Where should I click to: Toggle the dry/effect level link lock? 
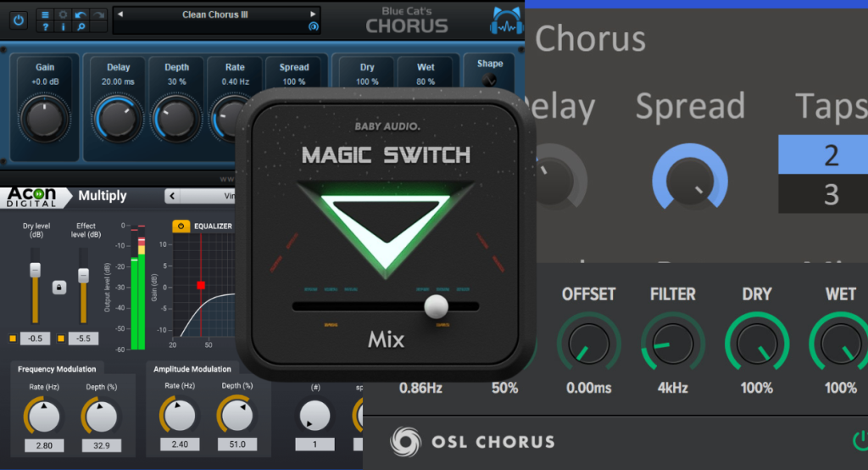point(58,287)
